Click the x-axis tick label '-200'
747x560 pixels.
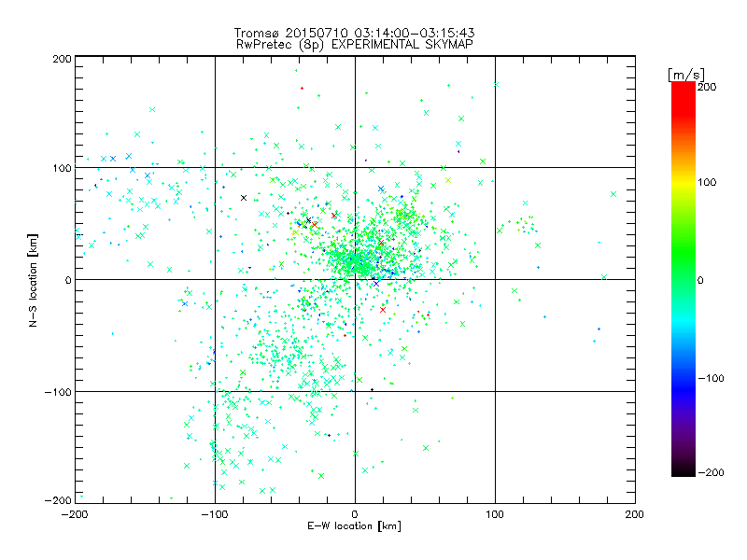tap(75, 514)
